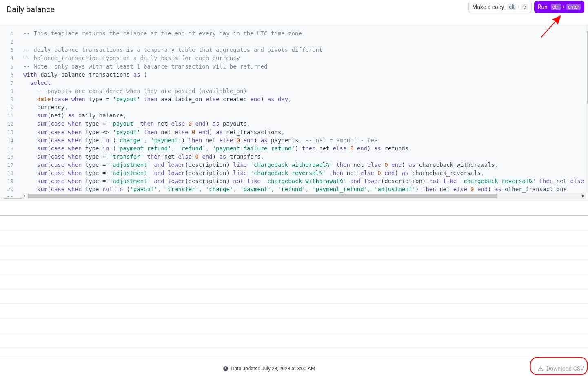Click the ctrl key badge on the Run button
The image size is (588, 376).
[556, 7]
